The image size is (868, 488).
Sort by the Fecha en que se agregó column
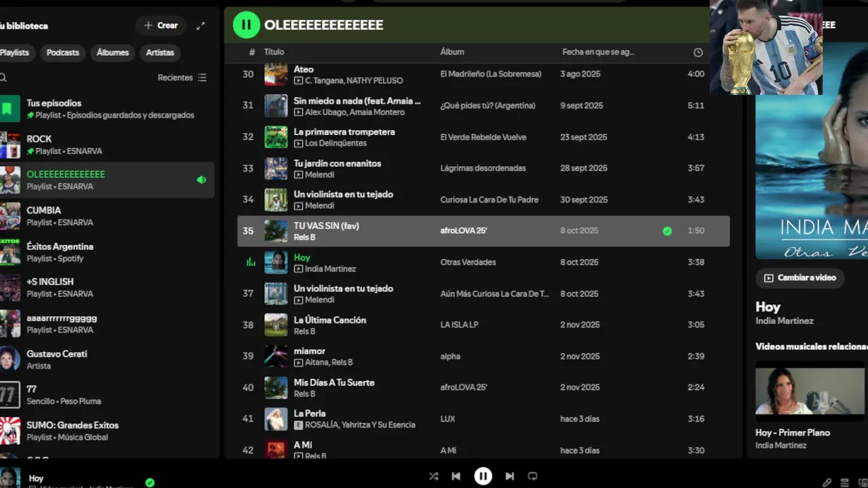point(598,52)
